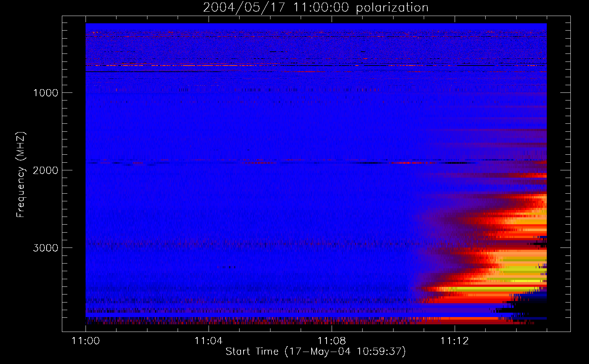
Task: Click the 'Start Time (17-May-04 10:59:37)' label
Action: 316,352
